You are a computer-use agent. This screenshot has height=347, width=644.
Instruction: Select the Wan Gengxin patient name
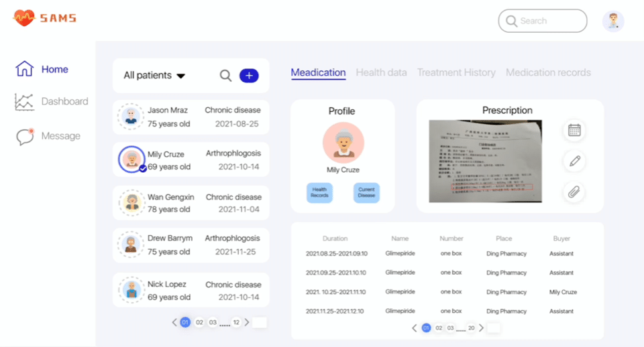[171, 197]
